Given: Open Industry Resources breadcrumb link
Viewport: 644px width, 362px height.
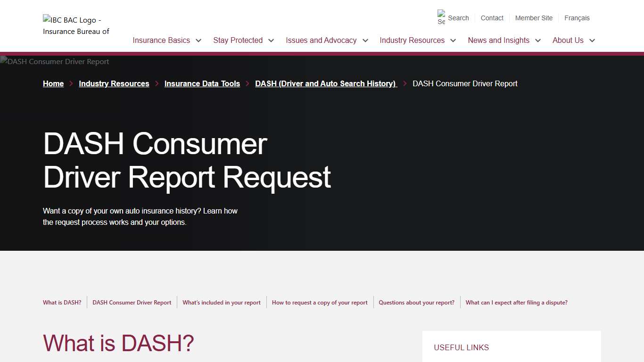Looking at the screenshot, I should [114, 83].
